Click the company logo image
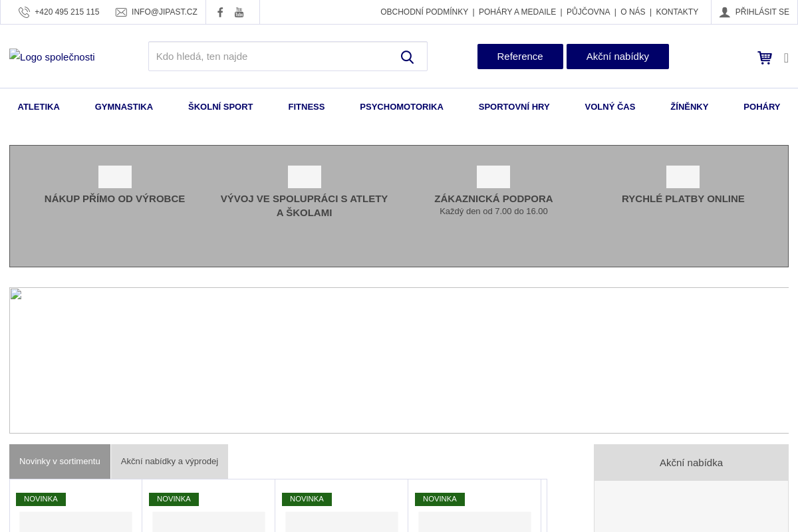This screenshot has width=798, height=532. coord(52,57)
